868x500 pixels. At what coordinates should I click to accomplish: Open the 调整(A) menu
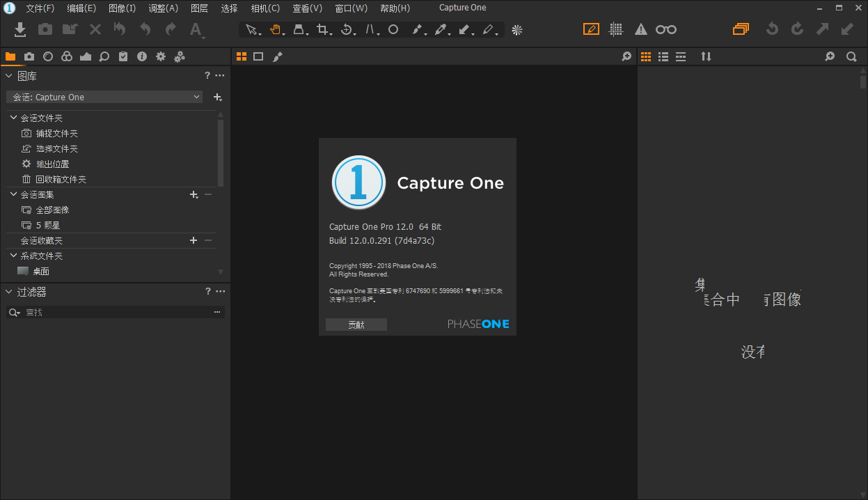164,8
